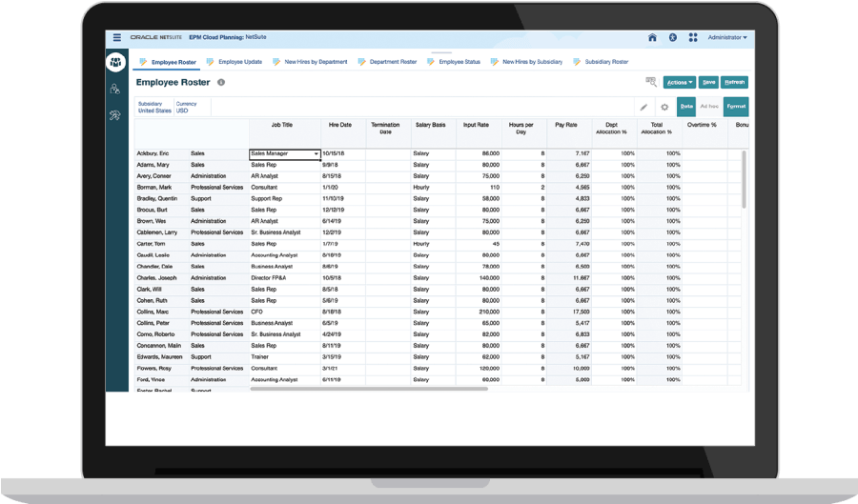Open the Administrator user menu
The width and height of the screenshot is (858, 504).
click(727, 38)
